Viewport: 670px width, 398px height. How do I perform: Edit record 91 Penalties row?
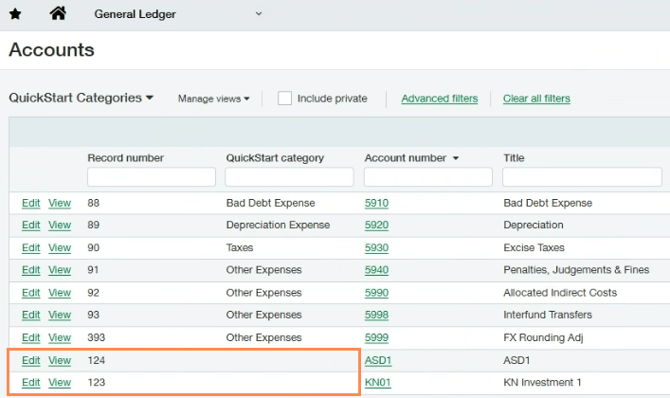pos(31,270)
